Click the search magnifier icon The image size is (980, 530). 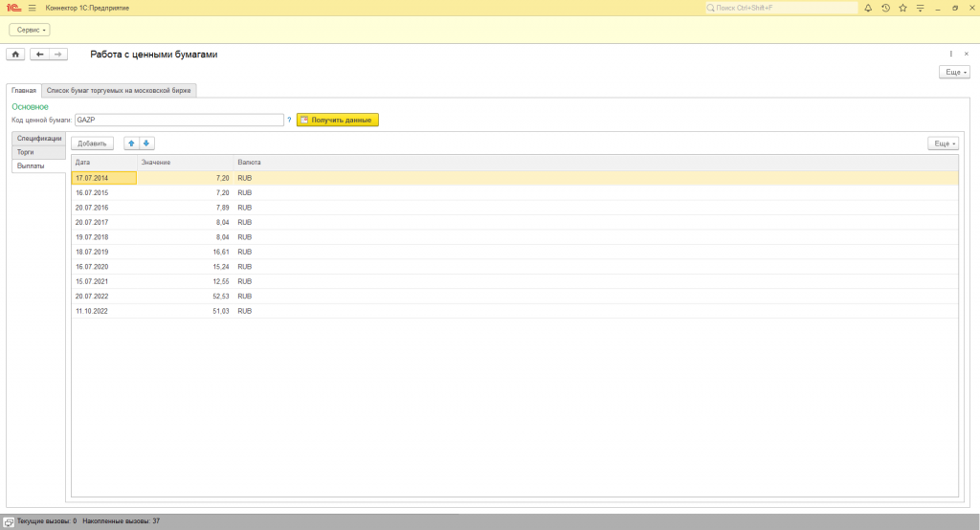click(x=711, y=8)
